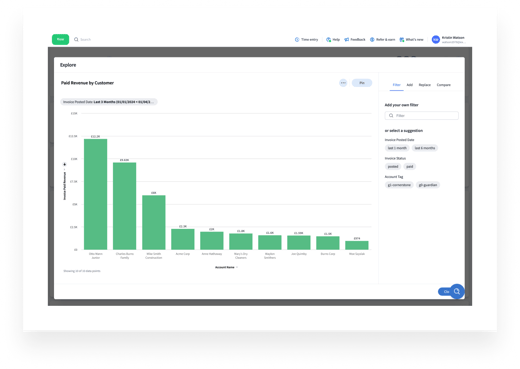Click the 'Joe Quimby' axis label

299,254
